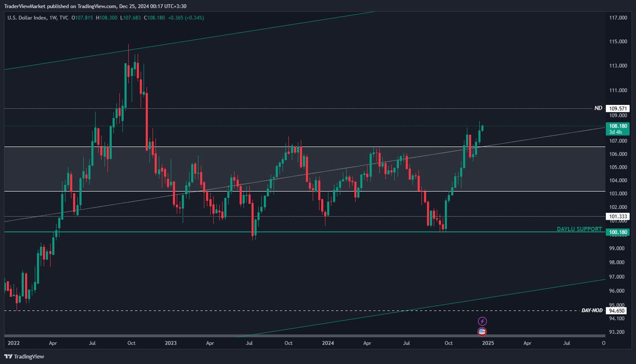Click the 109.571 price label

coord(617,108)
